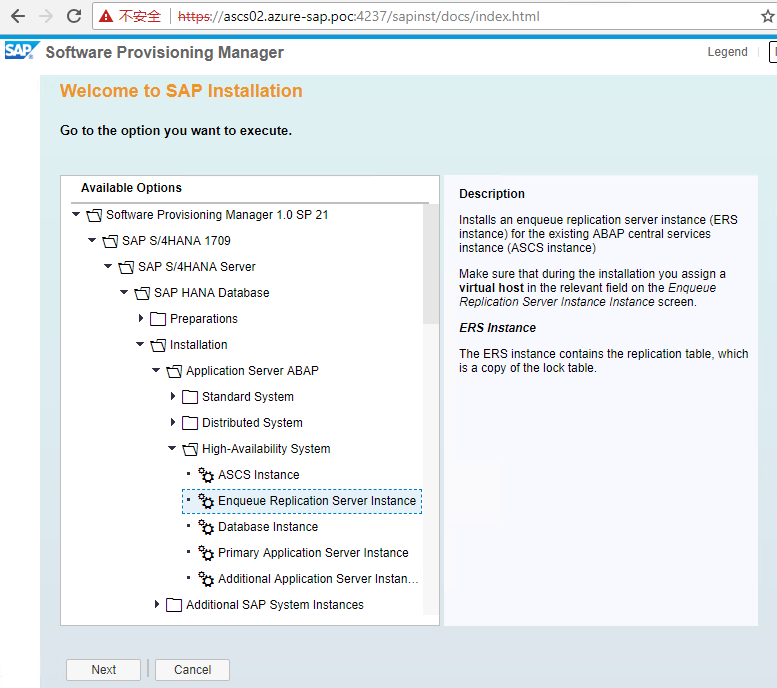
Task: Click the Additional Application Server gear icon
Action: (206, 579)
